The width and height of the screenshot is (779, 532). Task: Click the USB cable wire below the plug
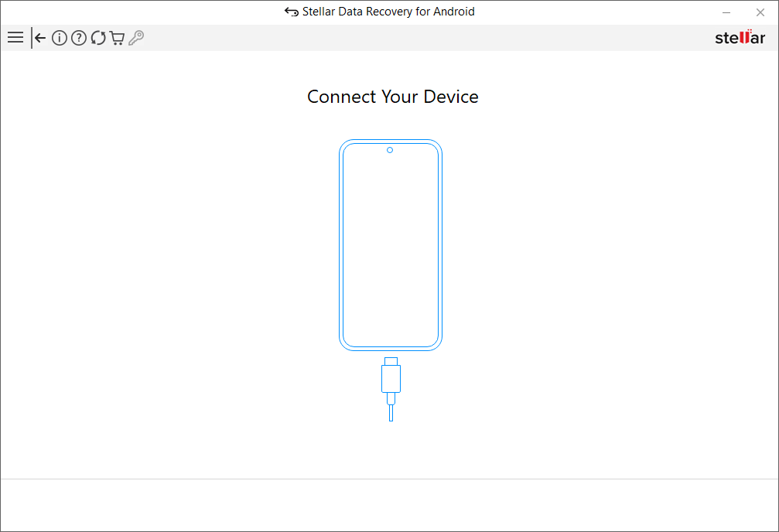(x=391, y=411)
